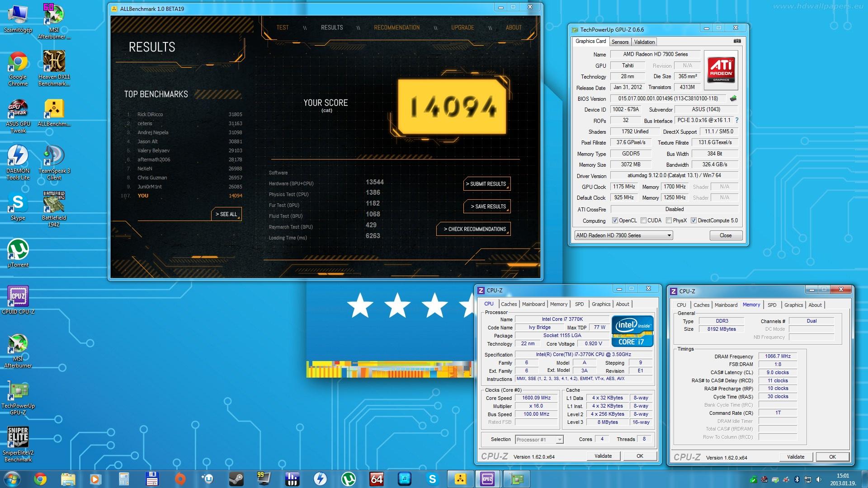Viewport: 868px width, 488px height.
Task: Click the 14094 score display
Action: (x=452, y=107)
